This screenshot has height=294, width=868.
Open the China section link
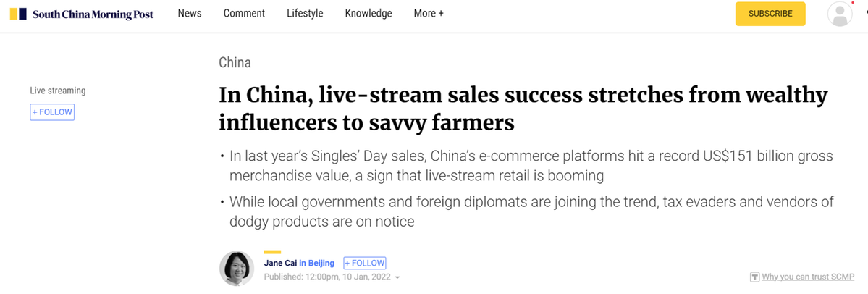tap(235, 62)
